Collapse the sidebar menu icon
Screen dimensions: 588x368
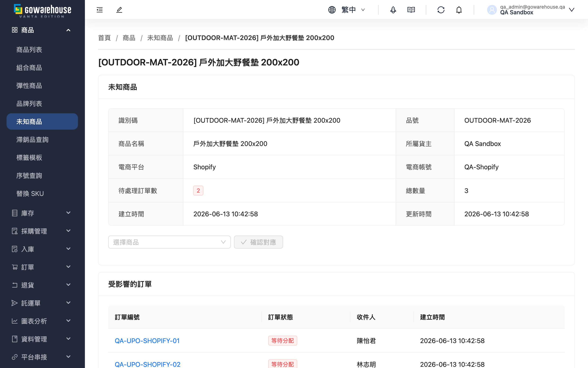click(x=100, y=10)
